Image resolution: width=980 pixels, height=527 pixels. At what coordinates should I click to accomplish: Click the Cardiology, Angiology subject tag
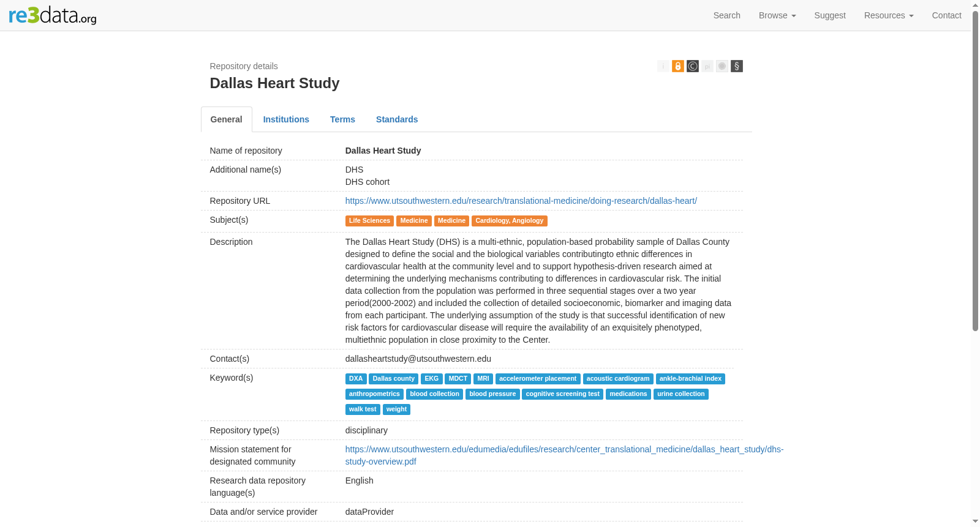[509, 221]
